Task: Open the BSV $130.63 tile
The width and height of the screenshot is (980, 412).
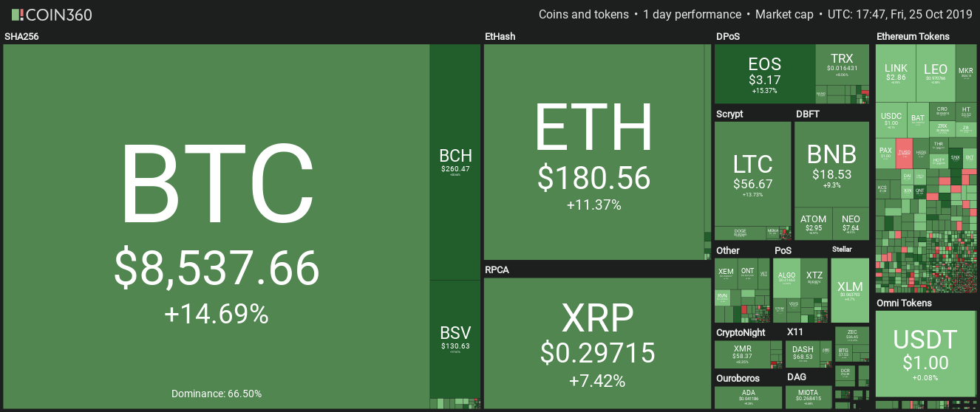Action: click(455, 339)
